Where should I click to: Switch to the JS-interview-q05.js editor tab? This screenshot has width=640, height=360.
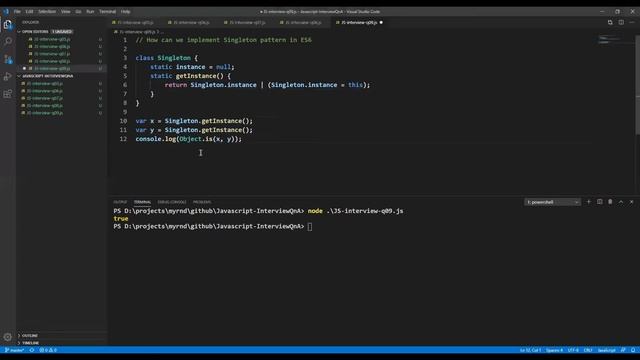pos(136,22)
